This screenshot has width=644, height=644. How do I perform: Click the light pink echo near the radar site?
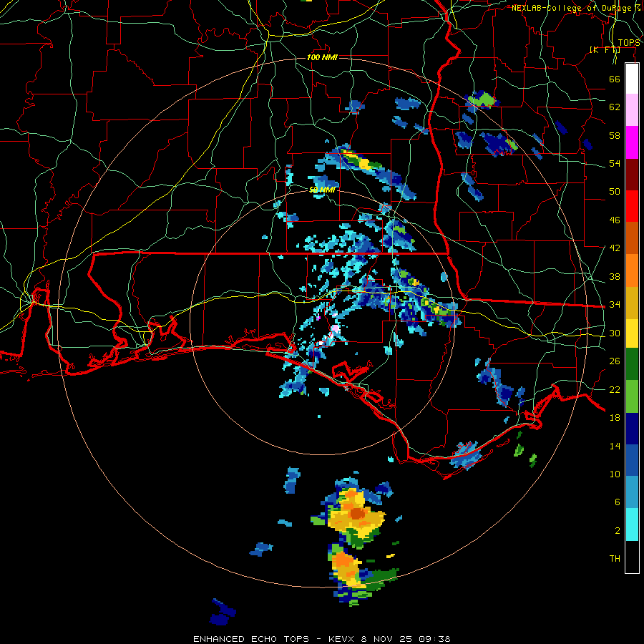(335, 329)
